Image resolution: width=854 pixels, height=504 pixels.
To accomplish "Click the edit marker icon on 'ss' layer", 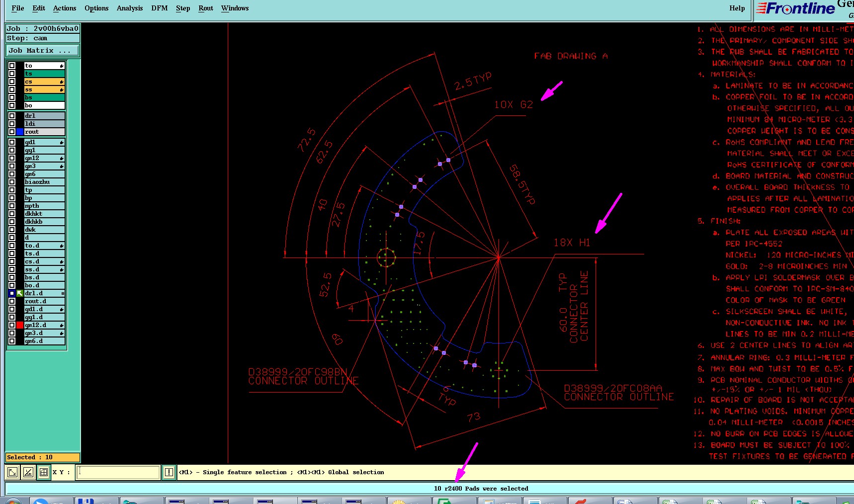I will pos(62,89).
